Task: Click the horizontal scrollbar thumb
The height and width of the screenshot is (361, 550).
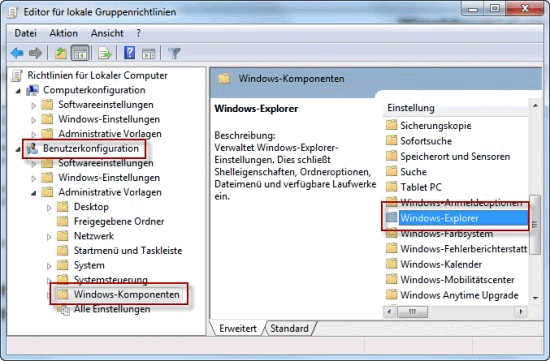Action: [x=412, y=312]
